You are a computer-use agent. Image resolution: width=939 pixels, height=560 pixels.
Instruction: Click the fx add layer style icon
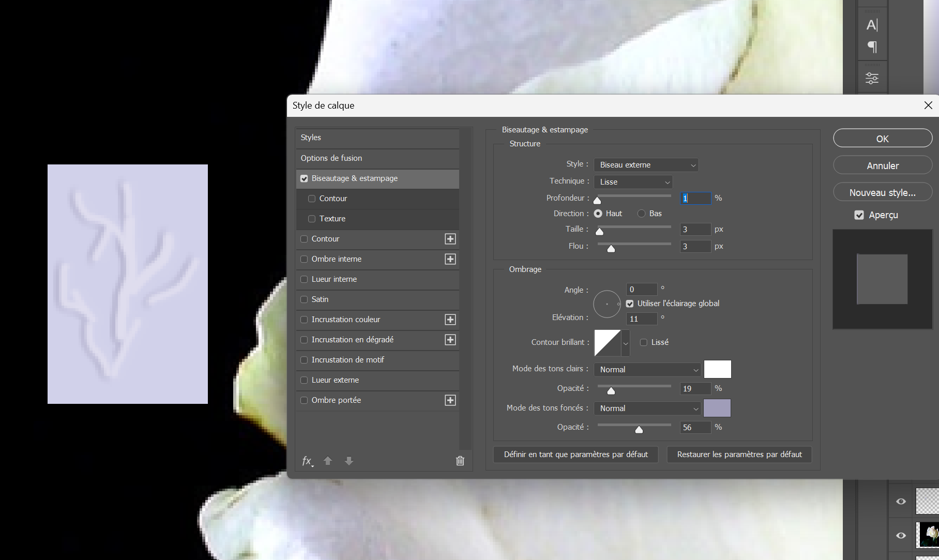[x=307, y=461]
